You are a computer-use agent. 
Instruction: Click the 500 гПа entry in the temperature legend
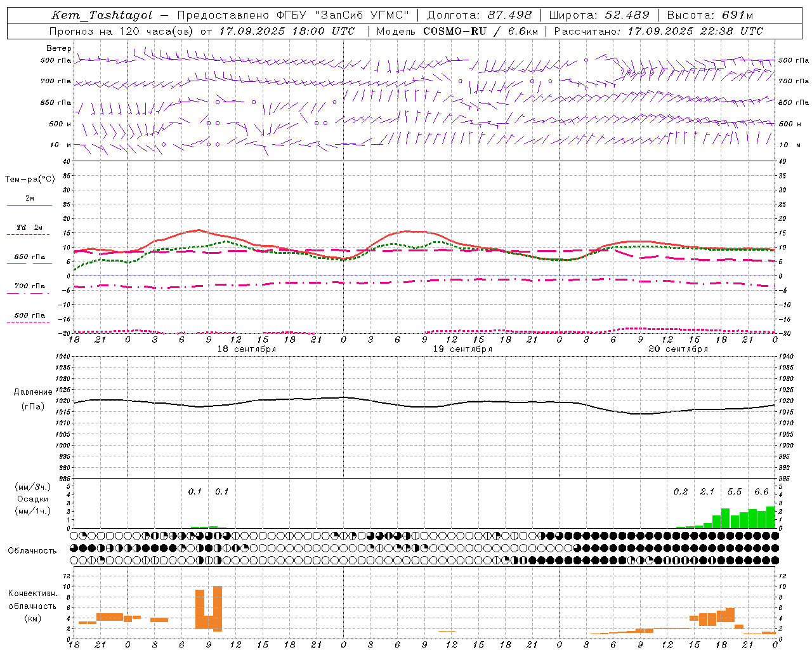coord(30,315)
